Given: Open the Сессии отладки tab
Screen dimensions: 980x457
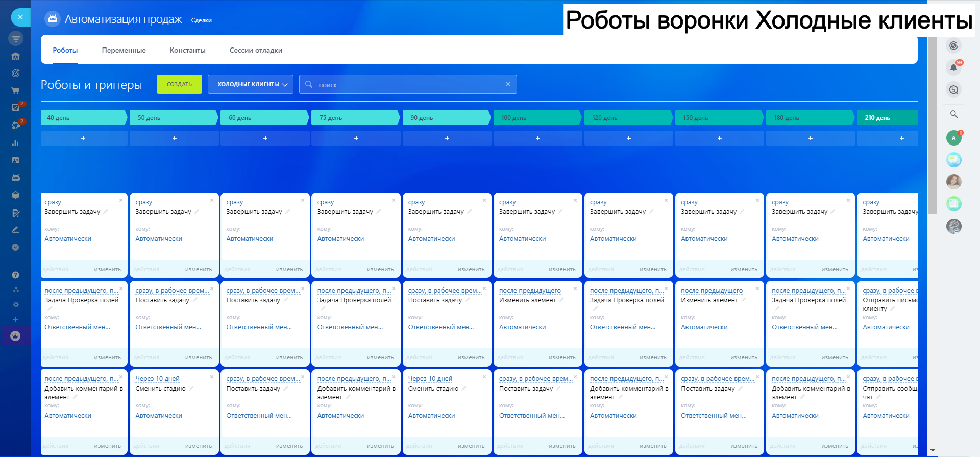Looking at the screenshot, I should coord(256,50).
